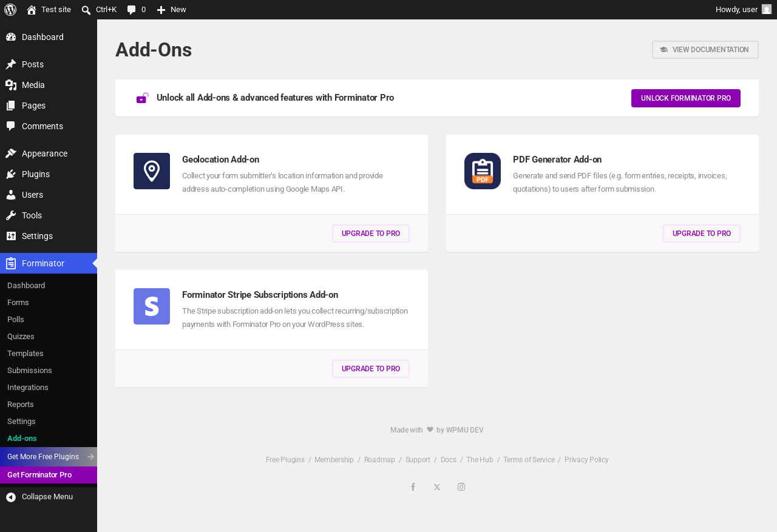Screen dimensions: 777x532
Task: Expand the New content menu
Action: point(171,10)
